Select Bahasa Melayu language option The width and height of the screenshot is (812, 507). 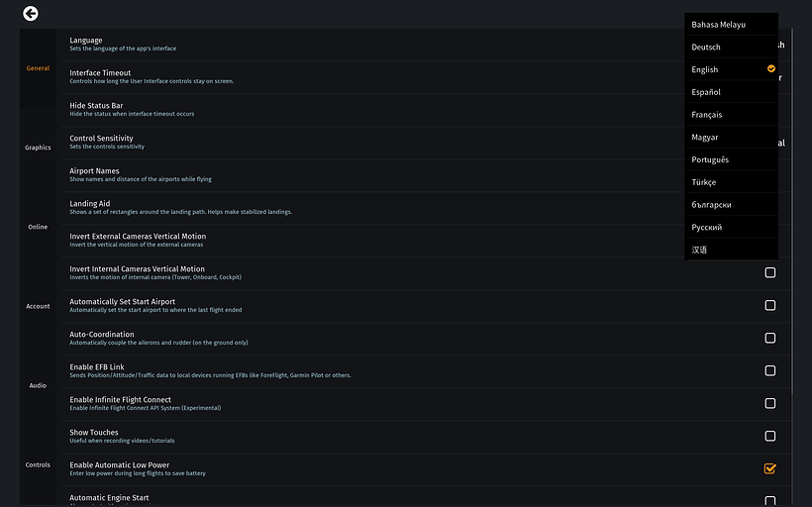tap(718, 25)
